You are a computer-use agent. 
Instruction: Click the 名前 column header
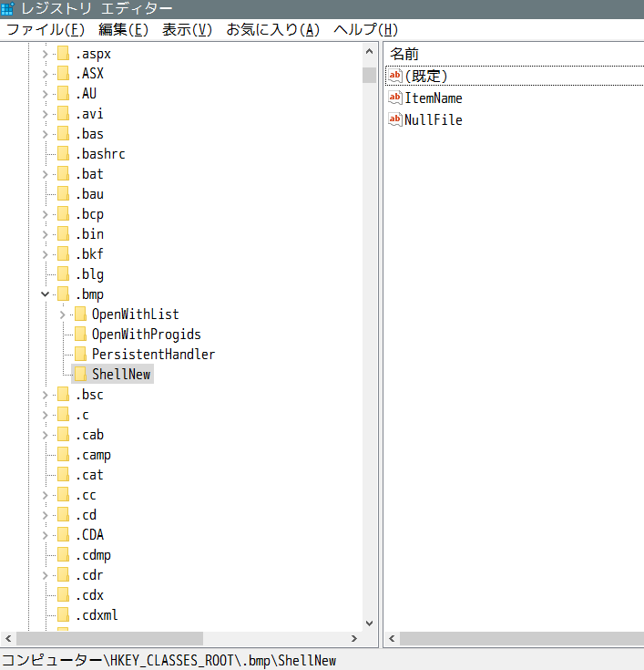pyautogui.click(x=404, y=54)
